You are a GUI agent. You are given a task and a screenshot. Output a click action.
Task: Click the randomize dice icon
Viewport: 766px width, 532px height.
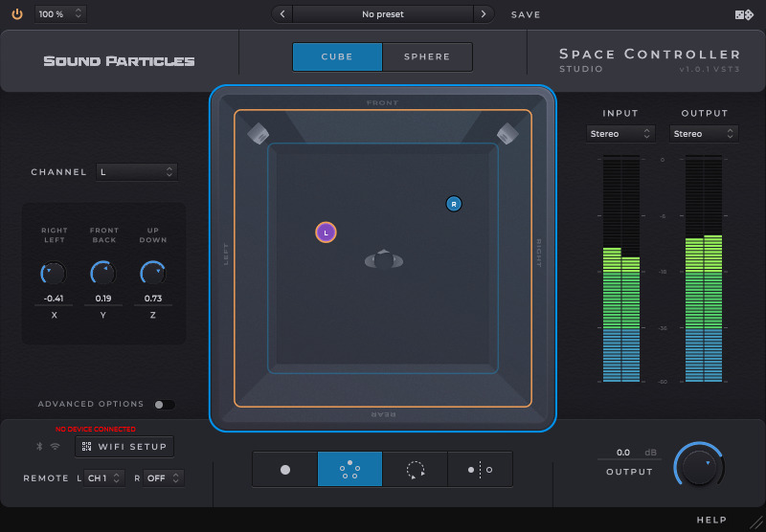(x=744, y=14)
